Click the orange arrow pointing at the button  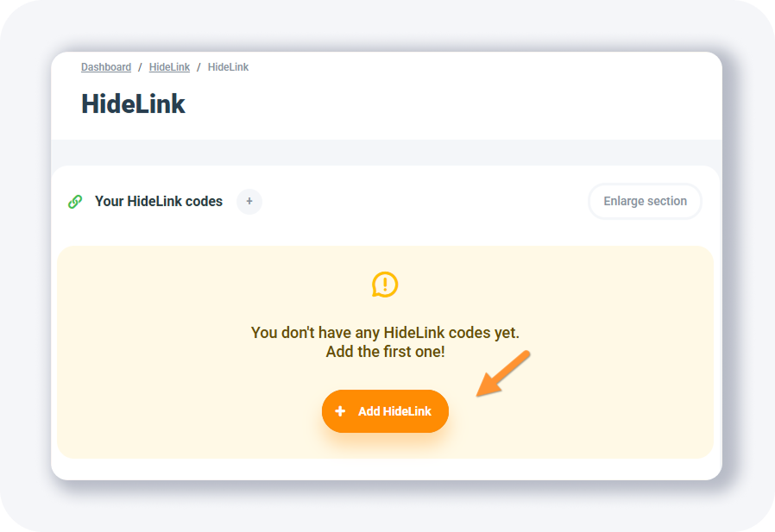[502, 373]
